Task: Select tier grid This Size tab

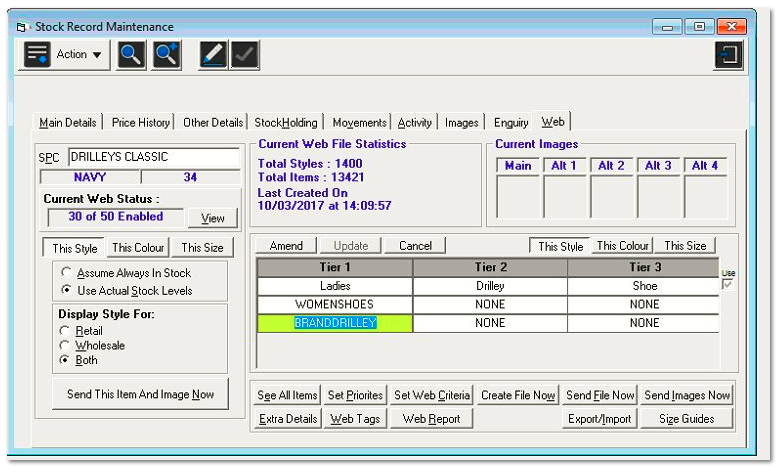Action: click(x=685, y=245)
